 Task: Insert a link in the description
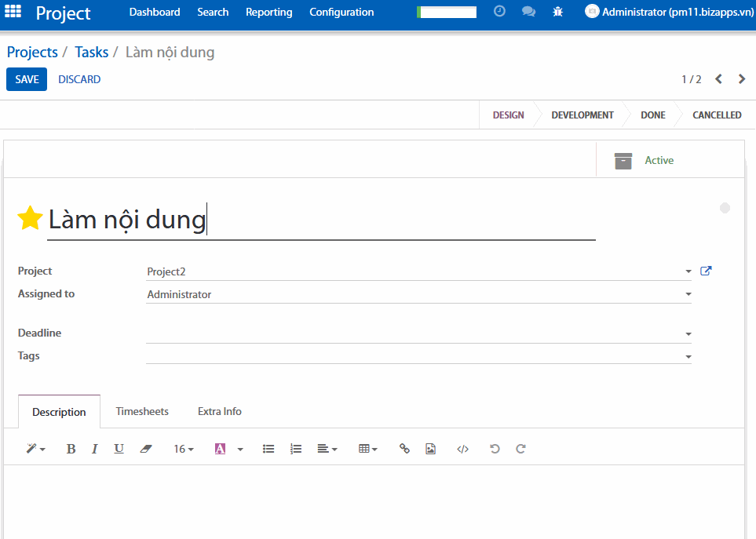(x=404, y=449)
